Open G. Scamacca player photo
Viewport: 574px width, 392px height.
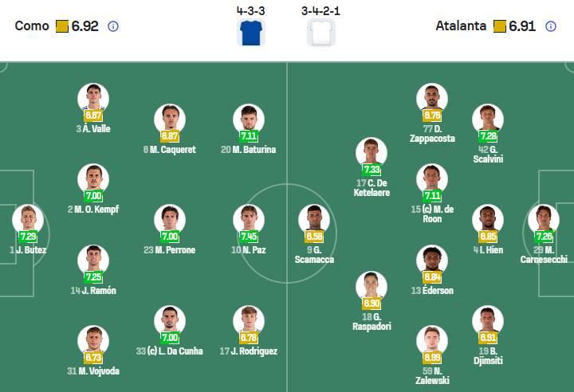tap(313, 219)
